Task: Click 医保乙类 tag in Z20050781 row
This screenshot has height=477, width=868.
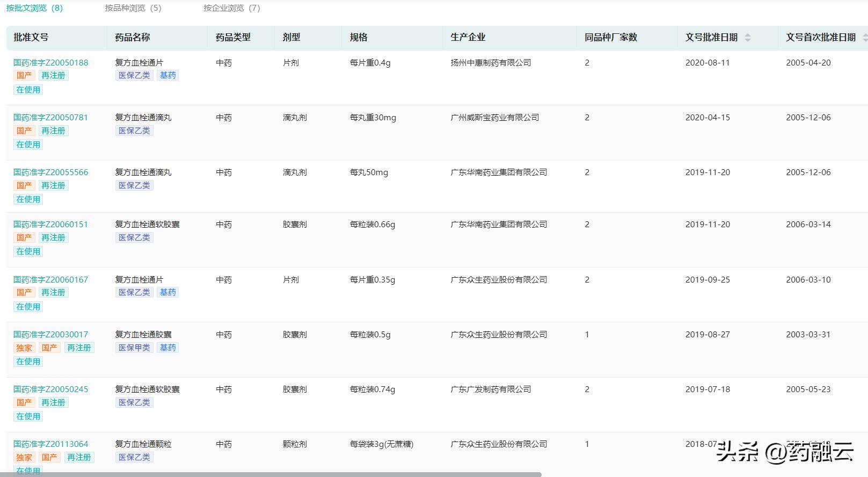Action: pos(134,131)
